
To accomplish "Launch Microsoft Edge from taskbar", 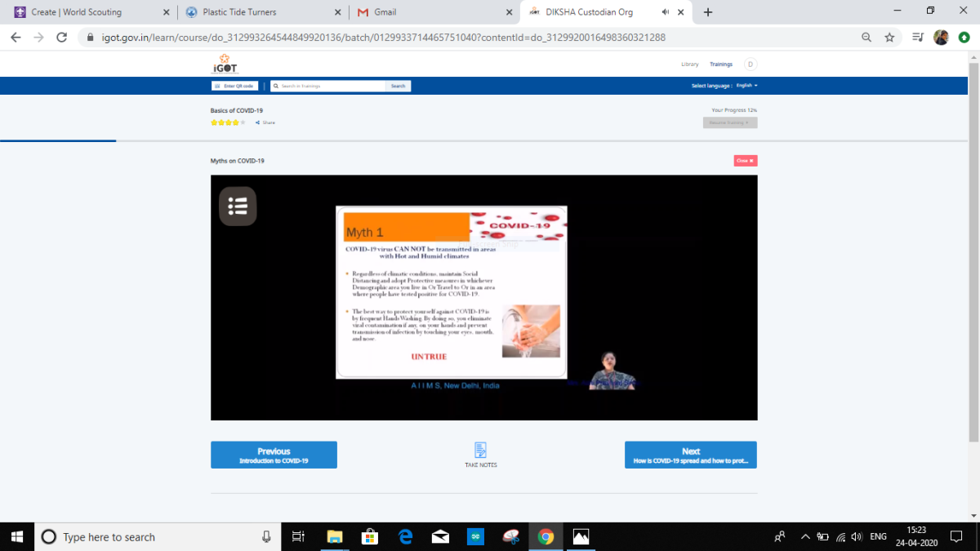I will pyautogui.click(x=405, y=536).
